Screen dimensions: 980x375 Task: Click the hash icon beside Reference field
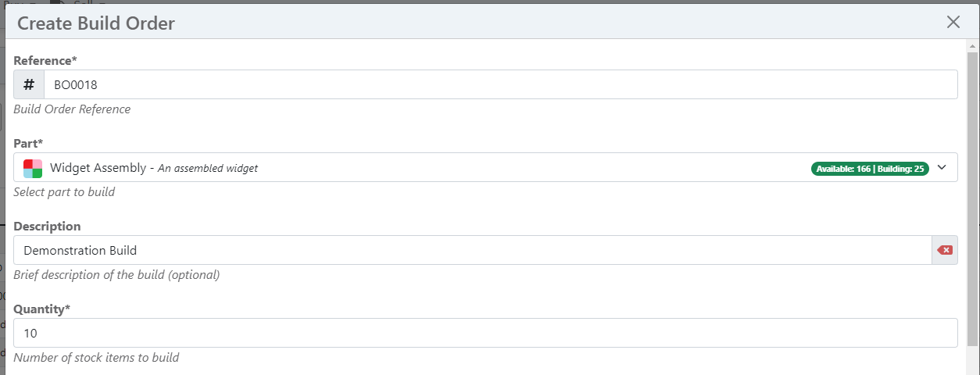(x=29, y=84)
